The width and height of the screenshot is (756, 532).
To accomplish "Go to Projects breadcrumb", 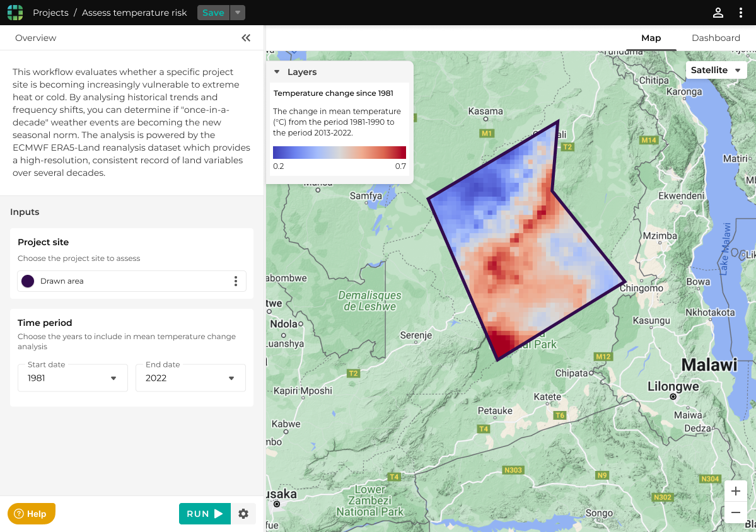I will coord(50,13).
